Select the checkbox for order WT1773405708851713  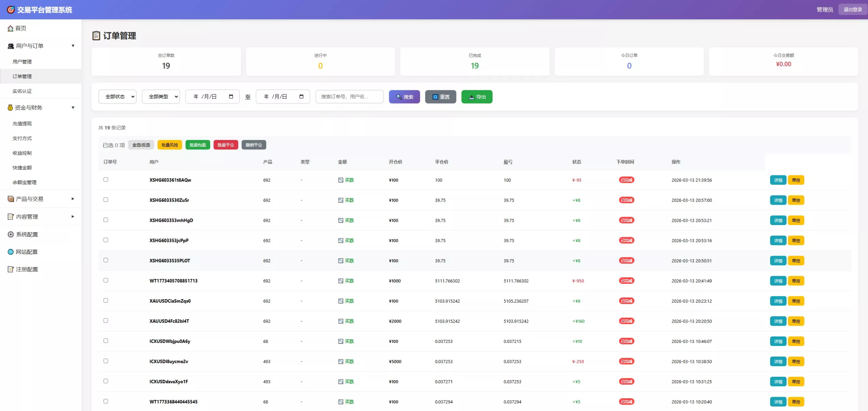(x=106, y=280)
